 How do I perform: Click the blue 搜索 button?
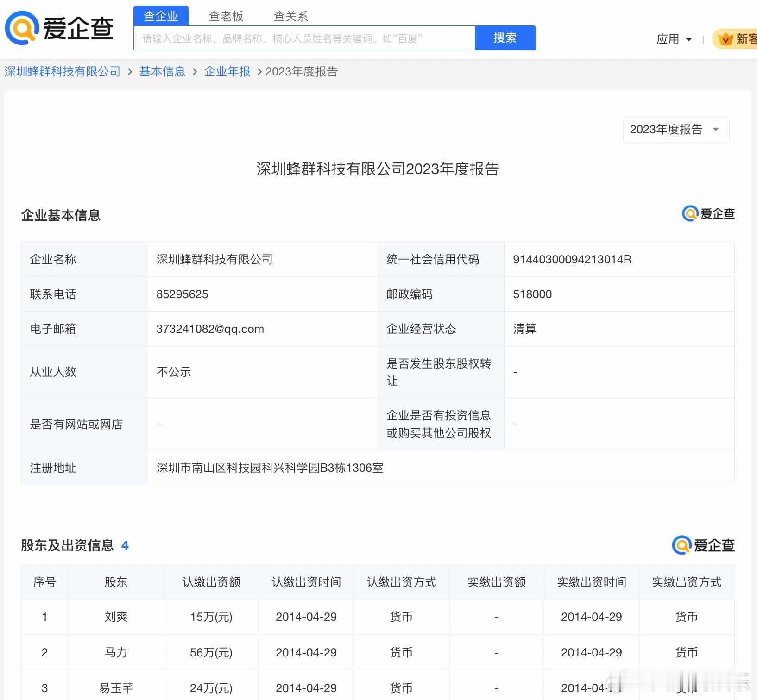[505, 38]
